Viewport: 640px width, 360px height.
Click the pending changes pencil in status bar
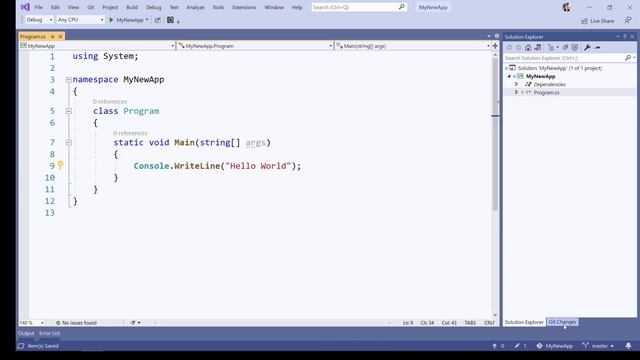pos(517,346)
